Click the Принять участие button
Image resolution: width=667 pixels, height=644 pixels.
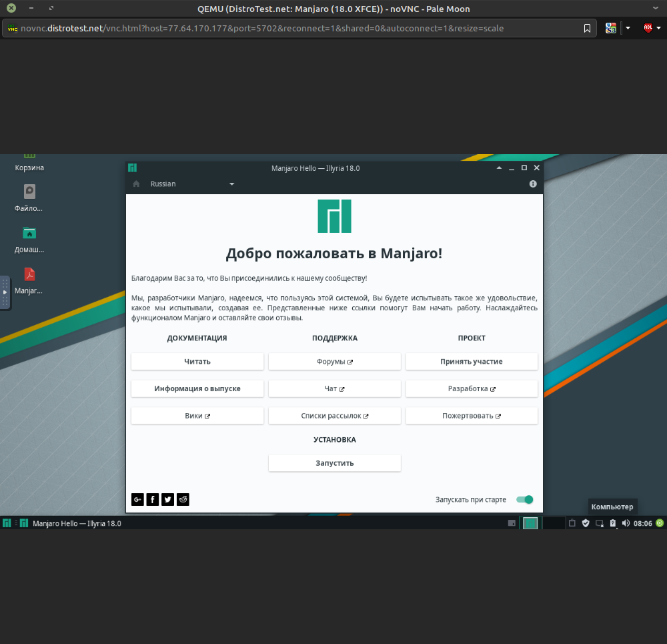[472, 361]
